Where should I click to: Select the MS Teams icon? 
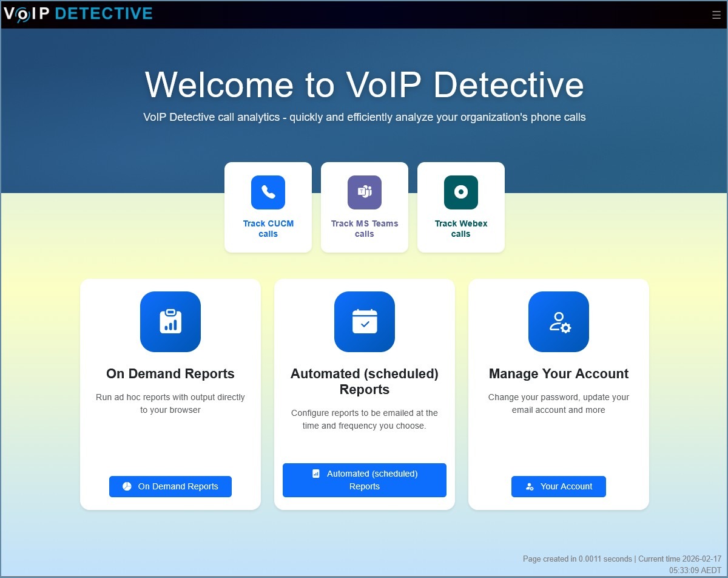pyautogui.click(x=364, y=192)
